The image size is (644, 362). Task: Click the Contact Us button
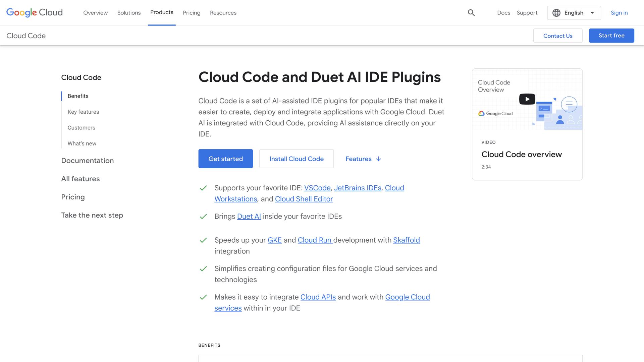click(x=558, y=35)
